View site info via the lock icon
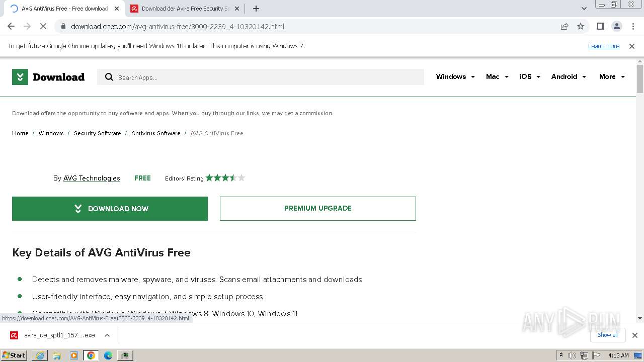The height and width of the screenshot is (362, 644). coord(63,26)
